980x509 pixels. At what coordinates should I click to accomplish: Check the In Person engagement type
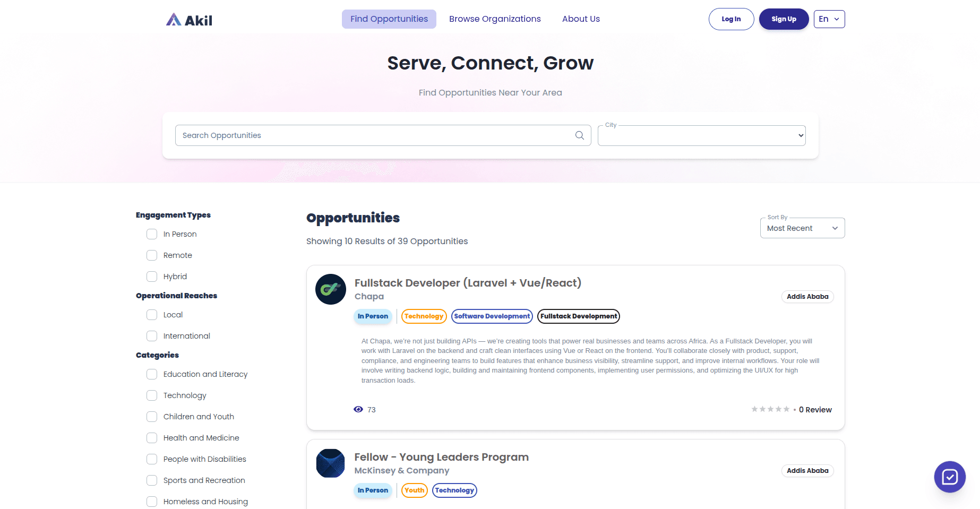pyautogui.click(x=152, y=234)
